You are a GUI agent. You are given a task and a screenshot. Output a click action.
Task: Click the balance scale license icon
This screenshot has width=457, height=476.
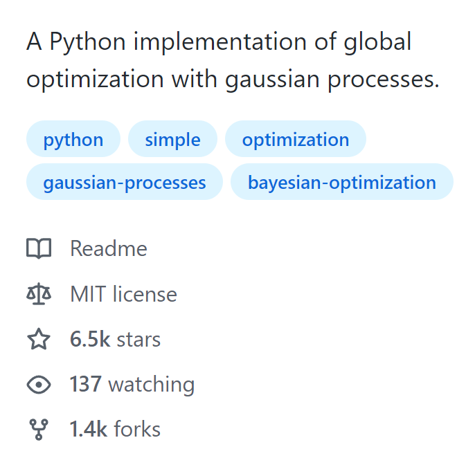pyautogui.click(x=39, y=294)
